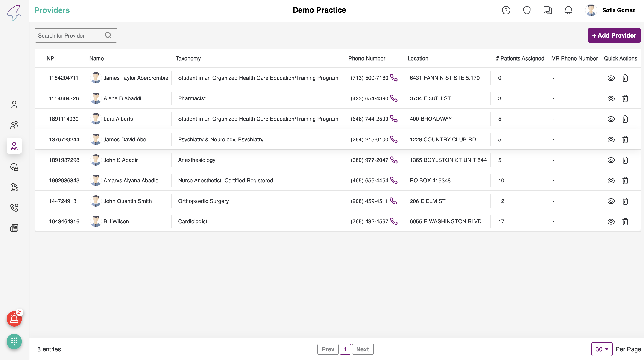The image size is (644, 360).
Task: Expand the 30 per page dropdown
Action: pyautogui.click(x=601, y=349)
